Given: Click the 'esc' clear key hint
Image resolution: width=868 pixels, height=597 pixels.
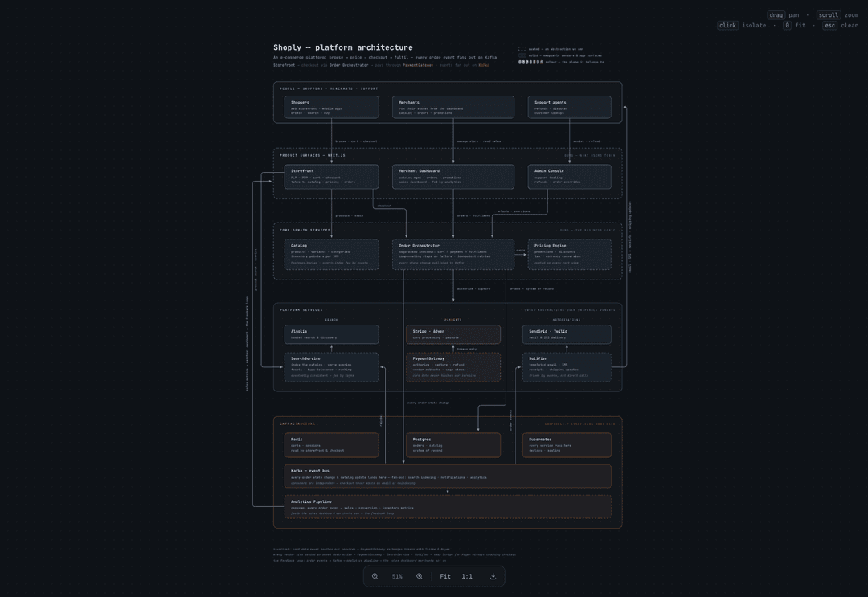Looking at the screenshot, I should tap(829, 26).
